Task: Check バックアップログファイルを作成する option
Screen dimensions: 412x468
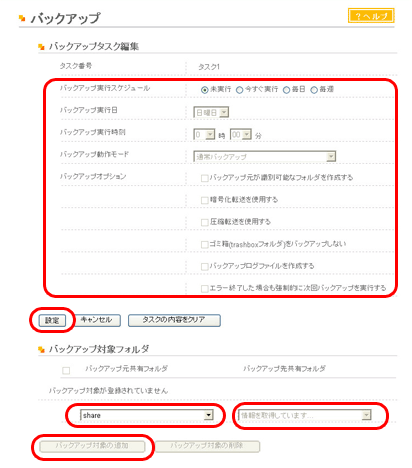Action: [x=204, y=267]
